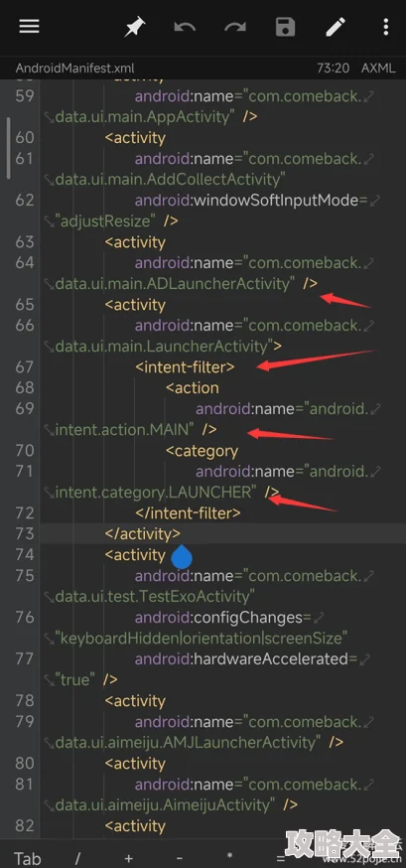Tap the vertical scrollbar thumb on left
Viewport: 406px width, 868px height.
click(8, 148)
